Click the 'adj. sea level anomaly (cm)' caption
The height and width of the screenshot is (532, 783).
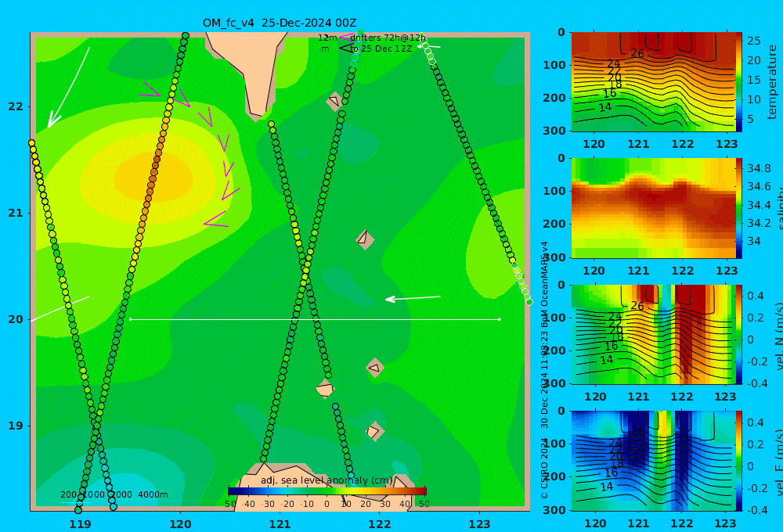pos(327,480)
